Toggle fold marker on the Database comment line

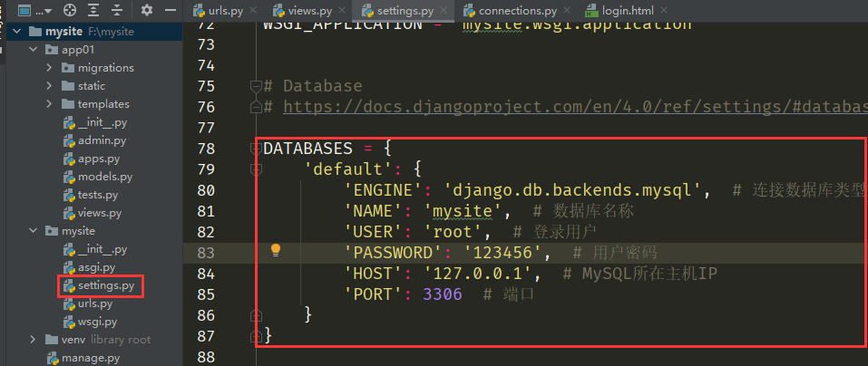[x=256, y=86]
